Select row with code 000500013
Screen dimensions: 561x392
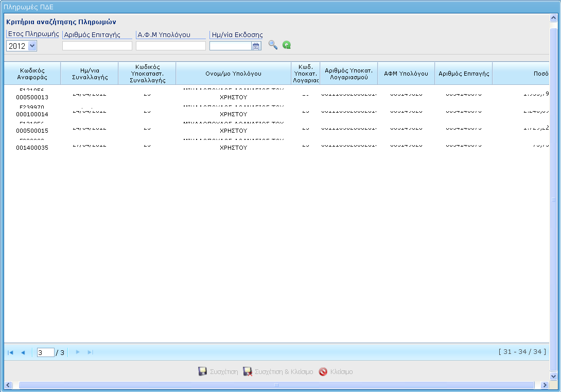(276, 94)
